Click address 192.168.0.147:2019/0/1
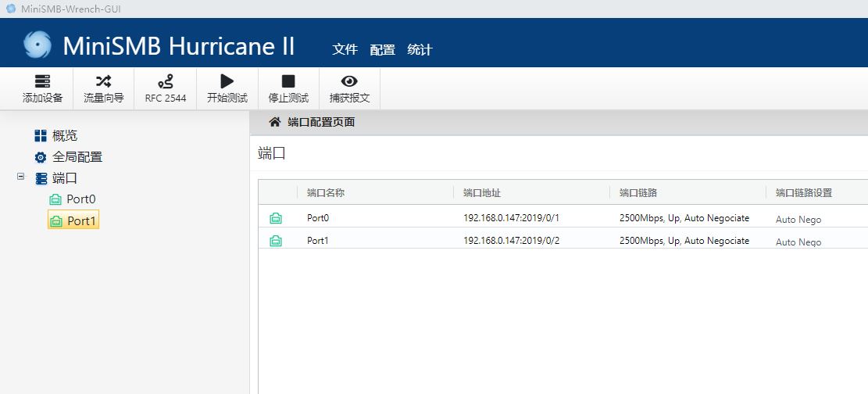868x394 pixels. (x=512, y=218)
